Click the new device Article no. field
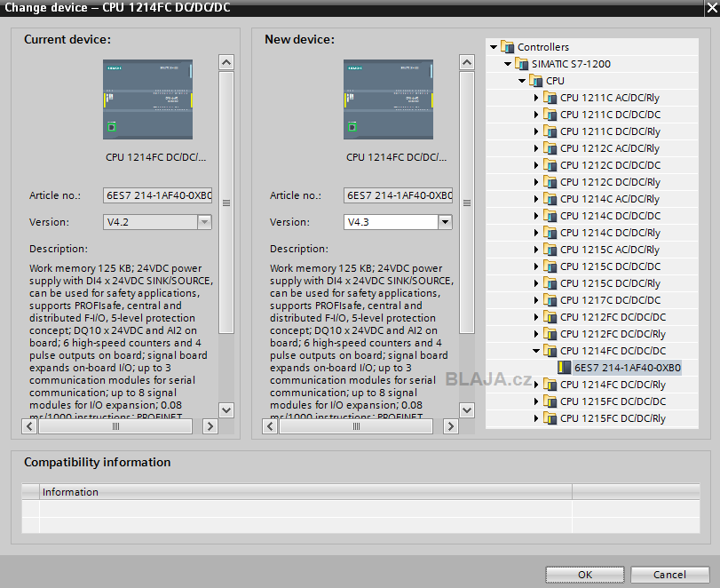This screenshot has height=588, width=720. 398,195
